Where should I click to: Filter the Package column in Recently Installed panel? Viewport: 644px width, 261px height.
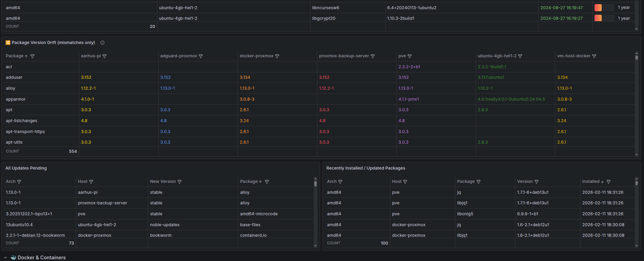point(478,182)
